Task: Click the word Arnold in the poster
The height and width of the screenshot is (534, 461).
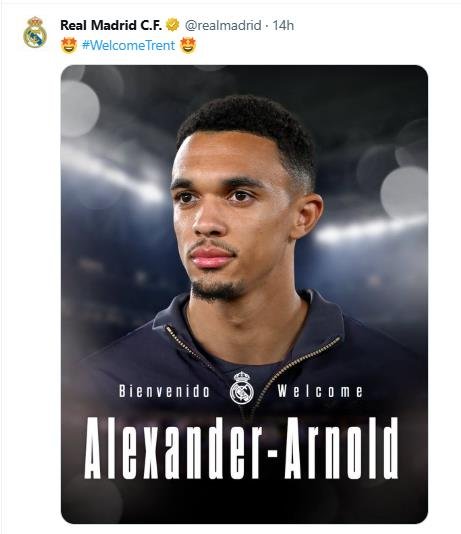Action: pyautogui.click(x=341, y=448)
